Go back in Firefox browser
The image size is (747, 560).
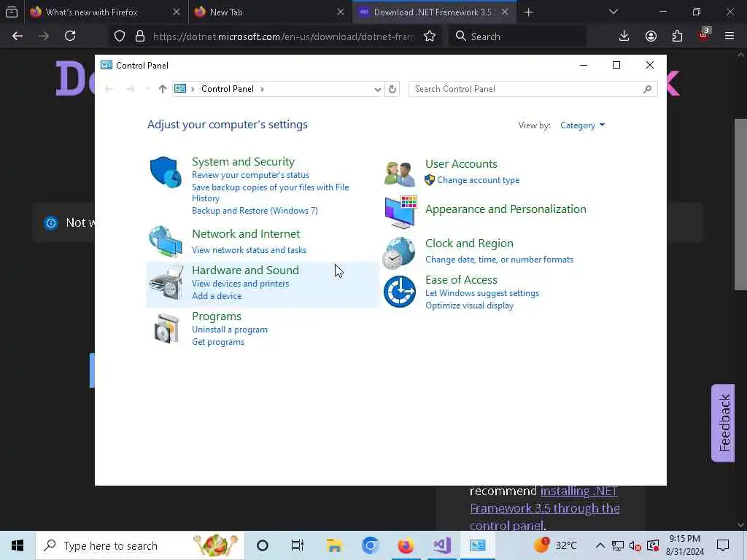point(18,36)
